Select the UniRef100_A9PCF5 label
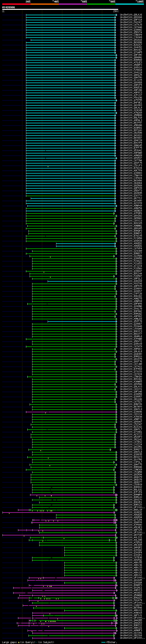Viewport: 146px width, 644px height. click(x=131, y=85)
